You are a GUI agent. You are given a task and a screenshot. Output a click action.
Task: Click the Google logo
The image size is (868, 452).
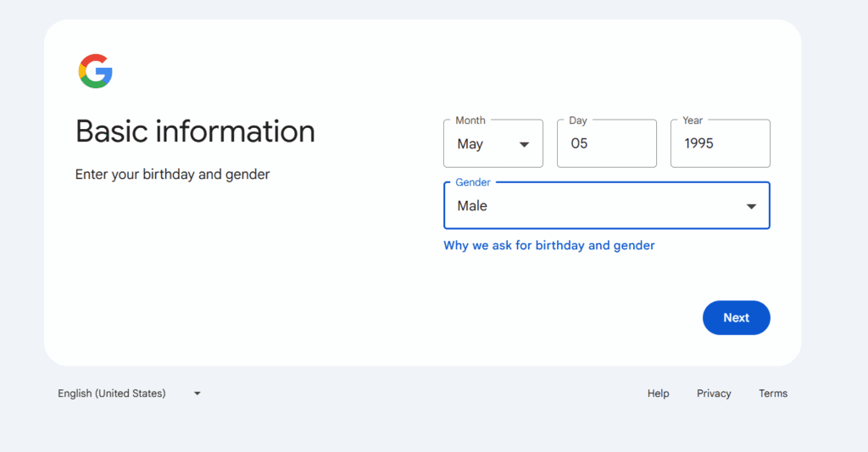coord(96,71)
